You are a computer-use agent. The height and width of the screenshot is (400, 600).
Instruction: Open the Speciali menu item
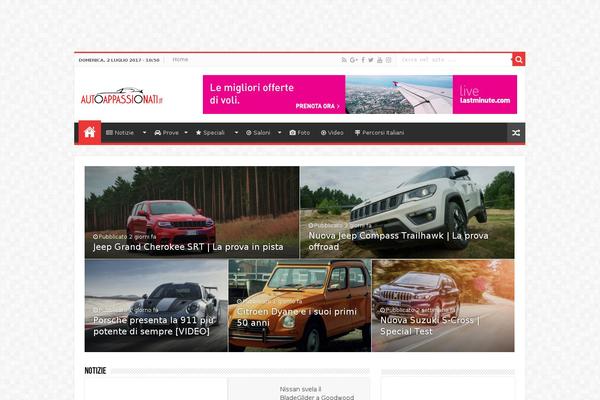[210, 133]
